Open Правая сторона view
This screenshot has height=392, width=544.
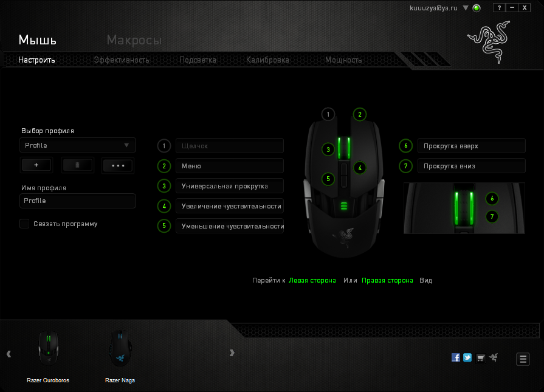point(387,280)
